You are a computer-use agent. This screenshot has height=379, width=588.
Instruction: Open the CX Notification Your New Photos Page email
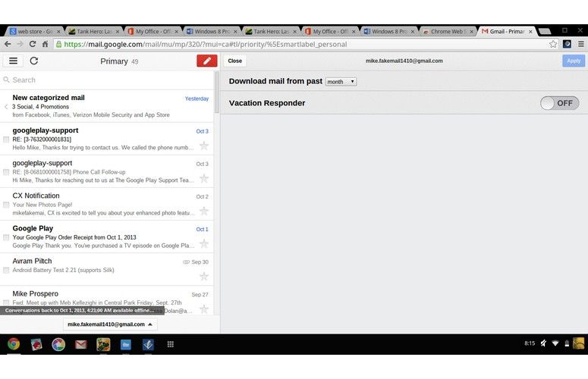[107, 204]
